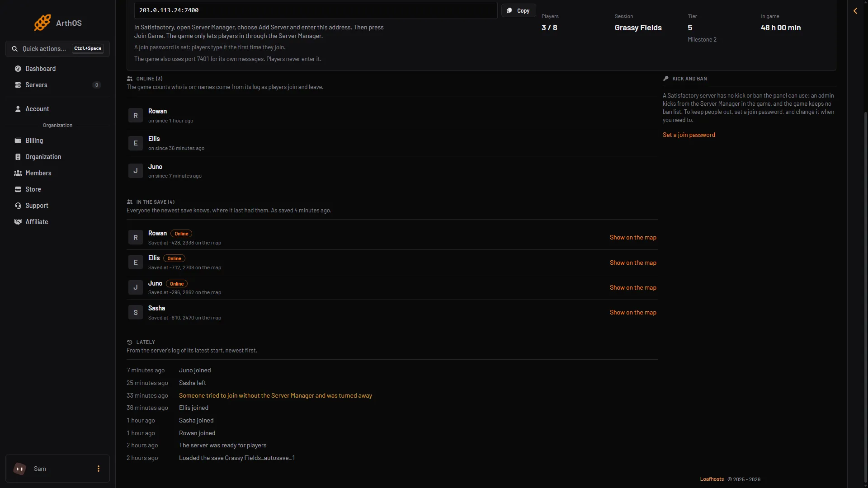Click the Store shop icon

(x=18, y=189)
